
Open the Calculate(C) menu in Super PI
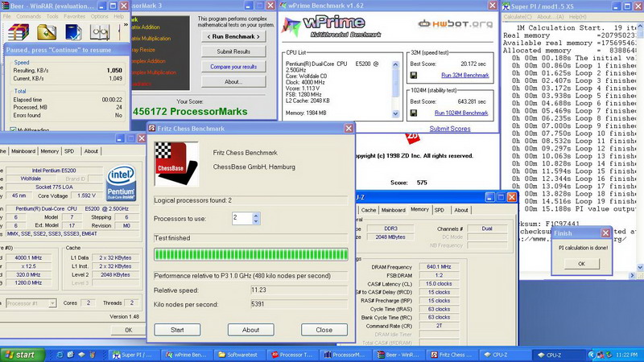[x=518, y=17]
